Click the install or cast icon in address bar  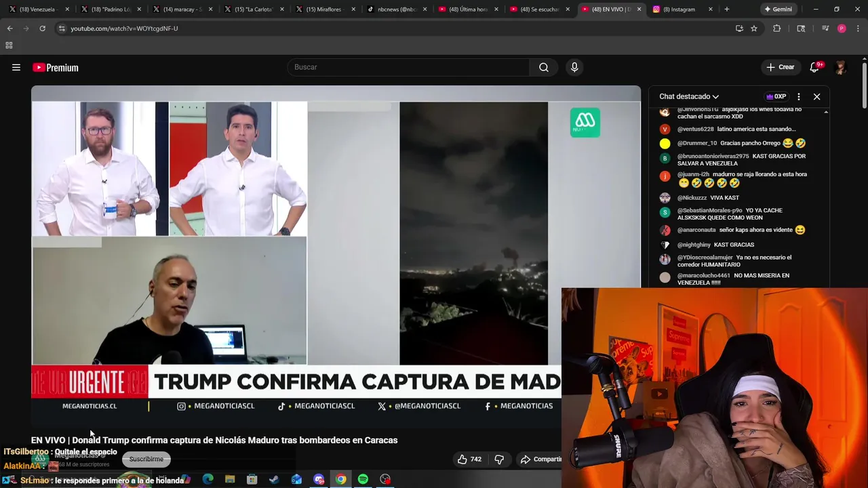click(739, 28)
